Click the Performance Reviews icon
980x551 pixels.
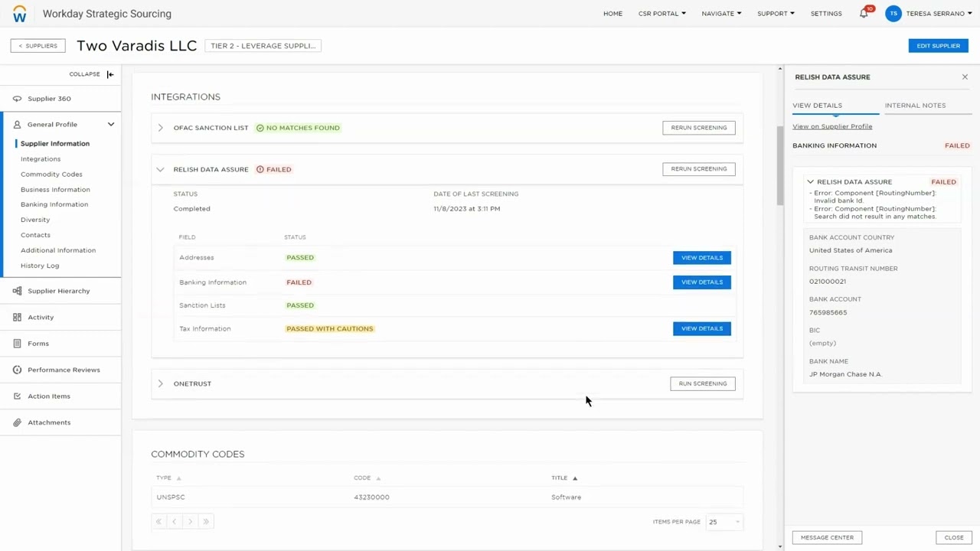[x=17, y=370]
